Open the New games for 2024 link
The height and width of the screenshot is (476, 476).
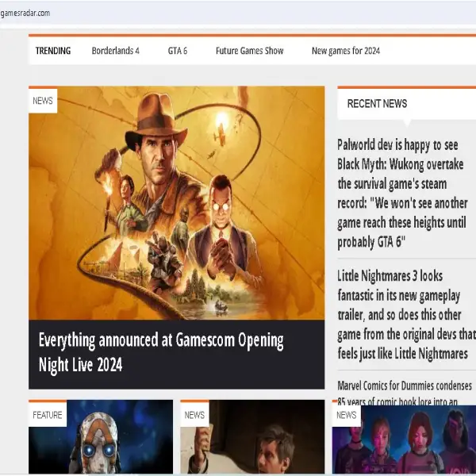346,51
